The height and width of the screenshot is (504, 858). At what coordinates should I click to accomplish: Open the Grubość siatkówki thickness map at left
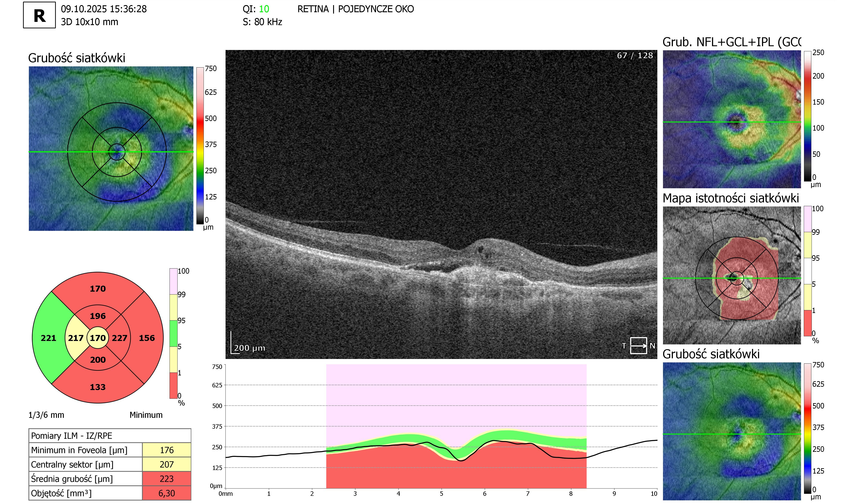coord(111,148)
